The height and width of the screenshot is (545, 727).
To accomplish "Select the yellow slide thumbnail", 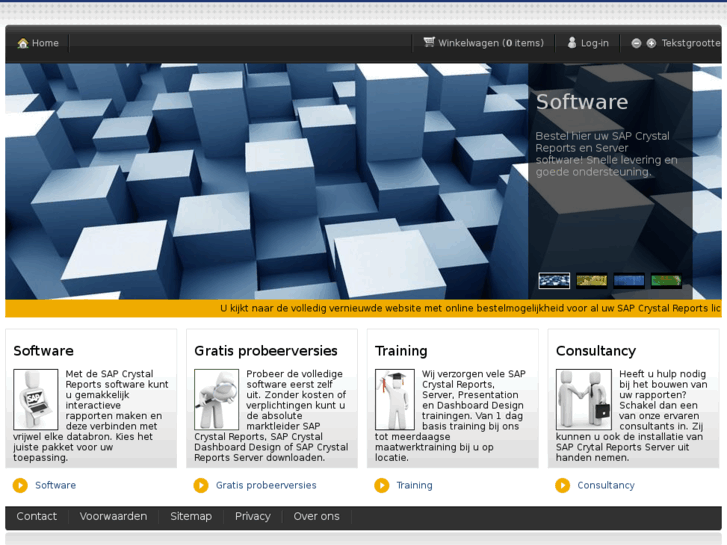I will pyautogui.click(x=592, y=281).
